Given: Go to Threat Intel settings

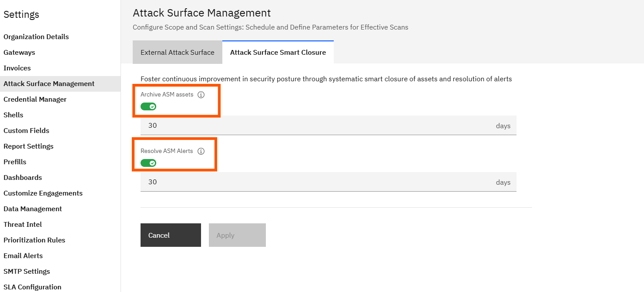Looking at the screenshot, I should pyautogui.click(x=23, y=225).
